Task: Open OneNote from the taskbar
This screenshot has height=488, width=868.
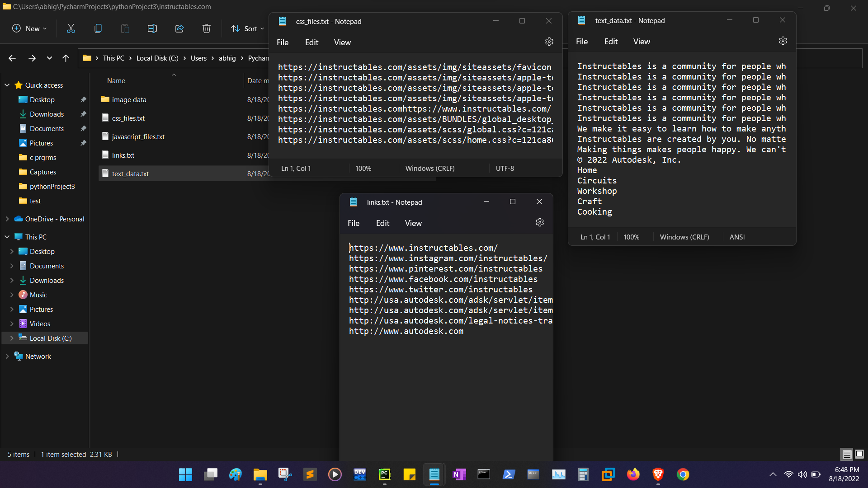Action: click(459, 474)
